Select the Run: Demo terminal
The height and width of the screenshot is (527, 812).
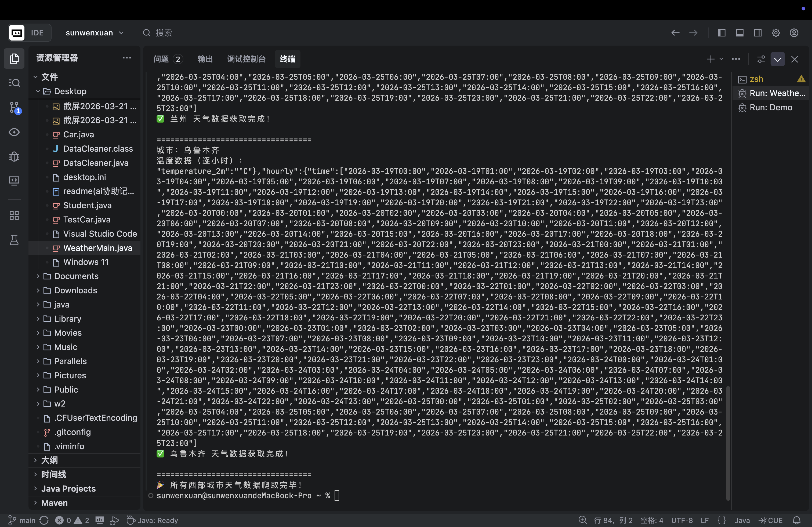click(x=771, y=107)
